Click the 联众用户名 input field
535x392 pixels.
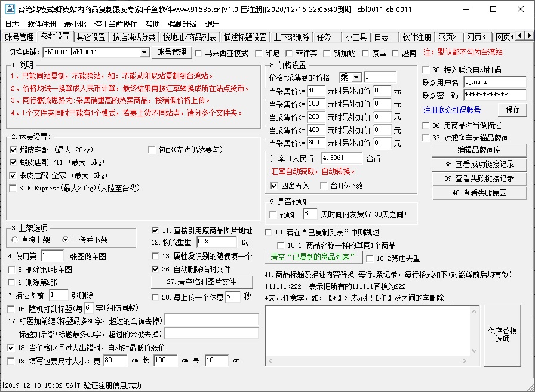click(495, 82)
